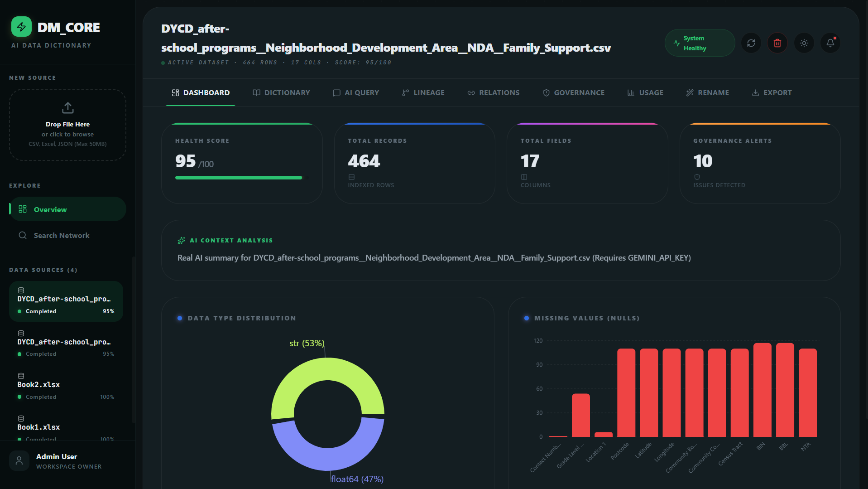Screen dimensions: 868x489
Task: Click the DM_CORE lightning bolt logo
Action: click(x=21, y=27)
